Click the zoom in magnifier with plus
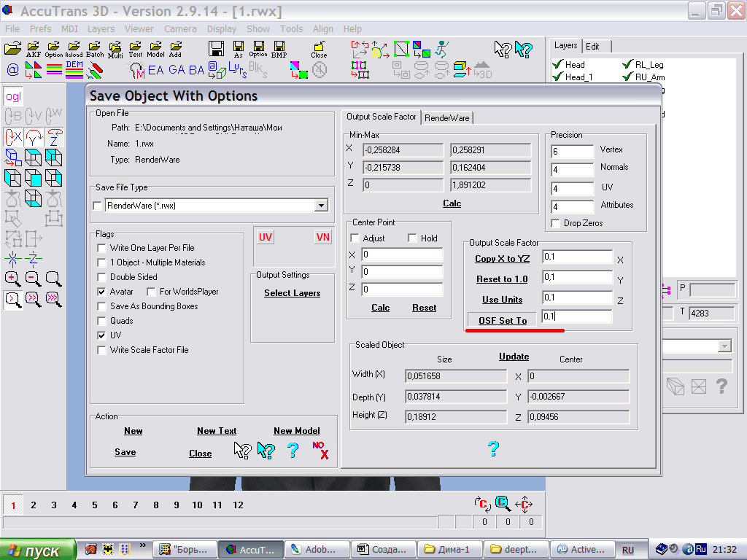The height and width of the screenshot is (560, 747). click(x=13, y=279)
